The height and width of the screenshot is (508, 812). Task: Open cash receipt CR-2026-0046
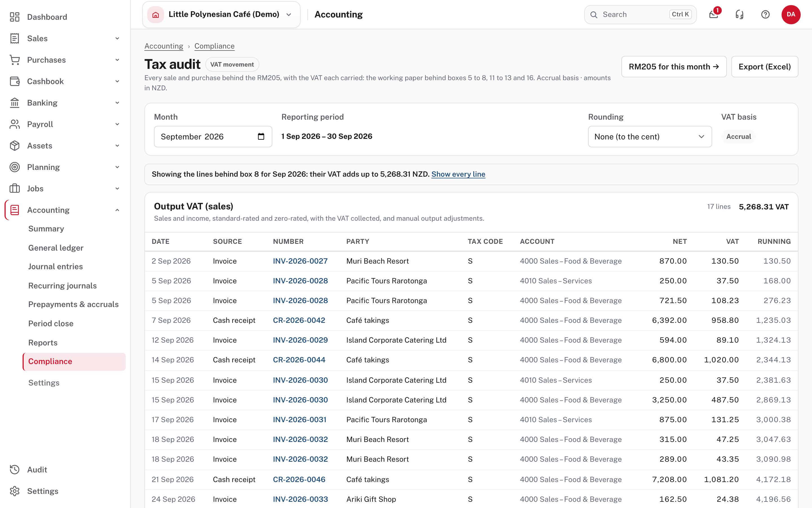(299, 479)
